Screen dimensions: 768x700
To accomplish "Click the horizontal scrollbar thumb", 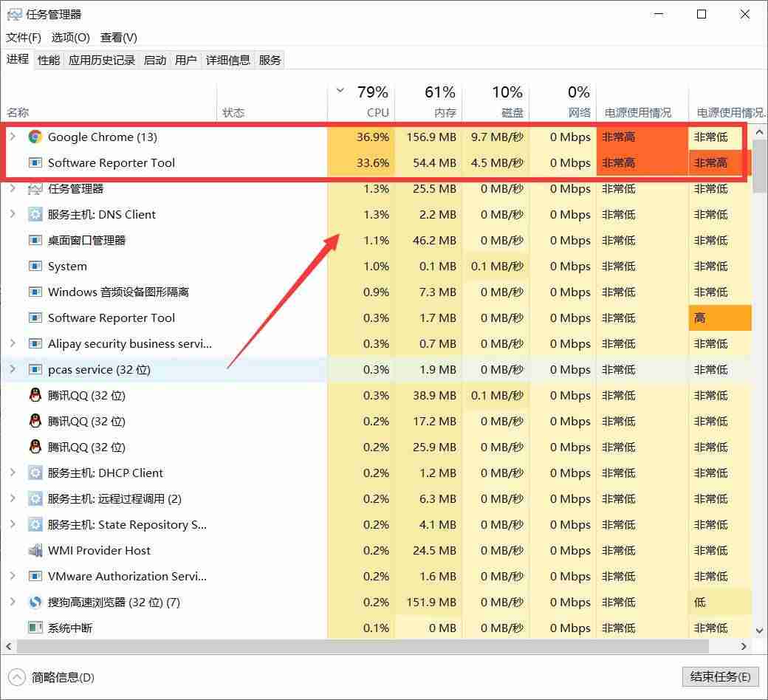I will [363, 647].
